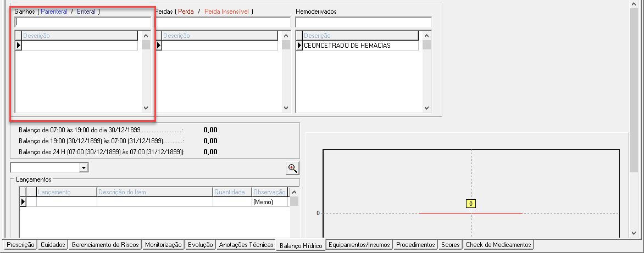Go to the Evolução tab
644x253 pixels.
200,245
